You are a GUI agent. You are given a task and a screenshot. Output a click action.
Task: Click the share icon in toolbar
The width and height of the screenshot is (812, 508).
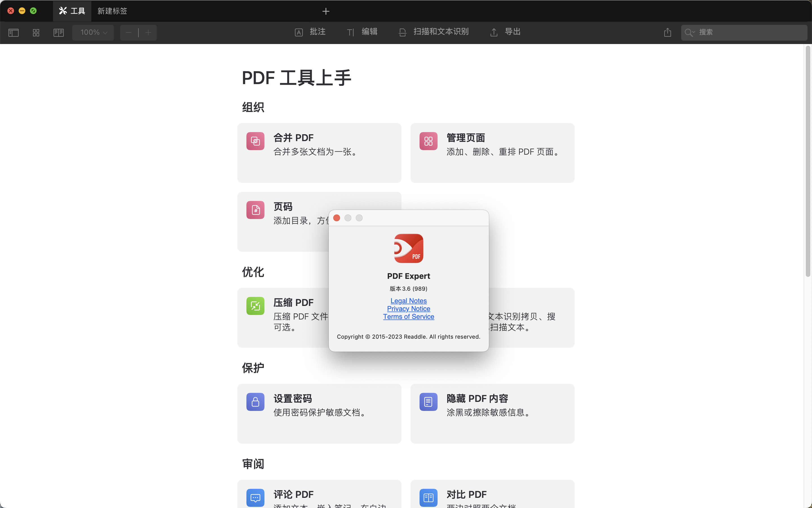(x=667, y=32)
